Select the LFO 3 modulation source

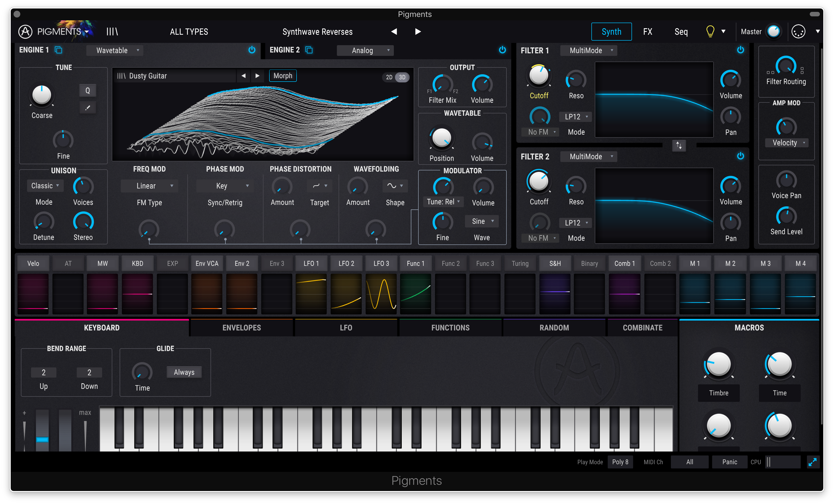coord(381,263)
